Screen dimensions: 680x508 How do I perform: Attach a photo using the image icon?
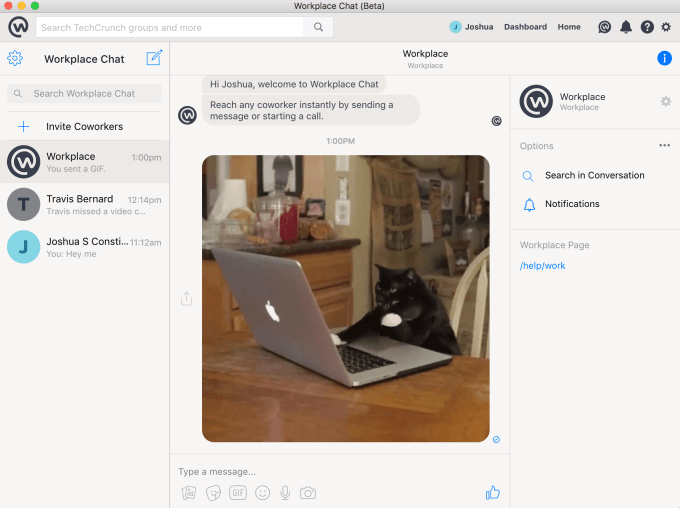189,493
